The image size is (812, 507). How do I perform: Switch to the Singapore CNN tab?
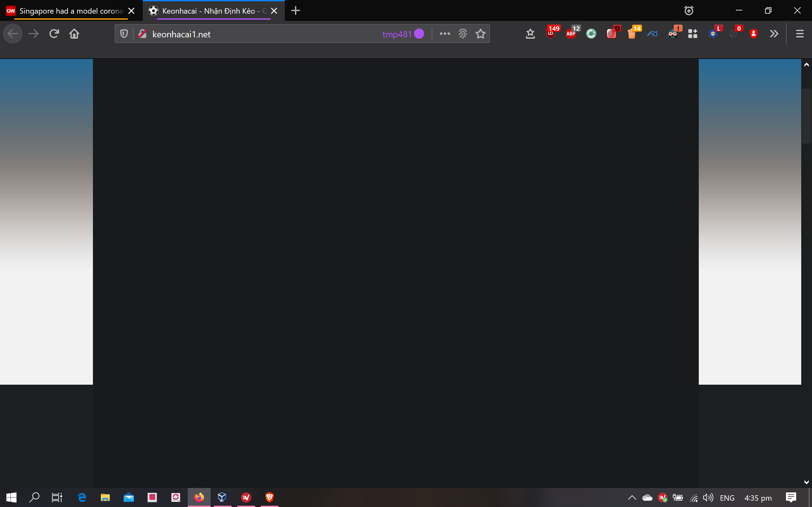tap(70, 11)
